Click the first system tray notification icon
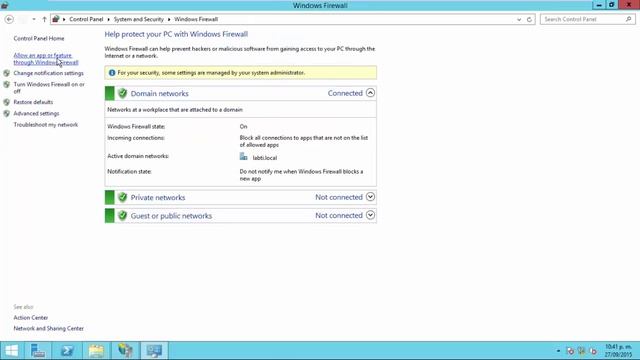Viewport: 640px width, 360px height. [570, 351]
